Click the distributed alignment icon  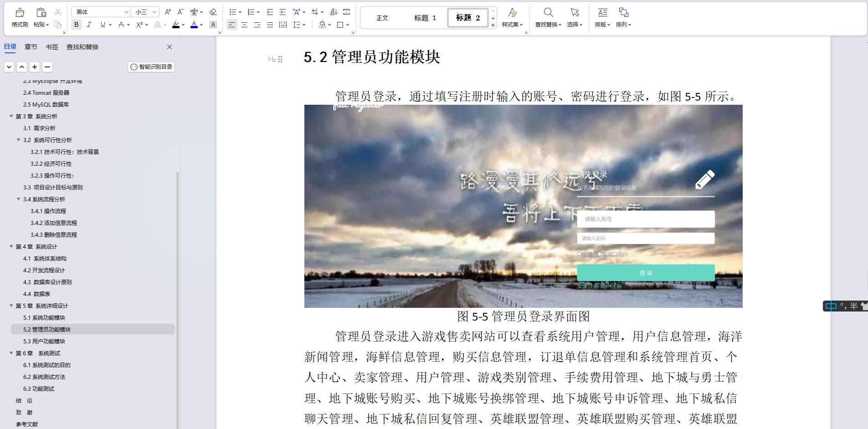click(x=283, y=25)
